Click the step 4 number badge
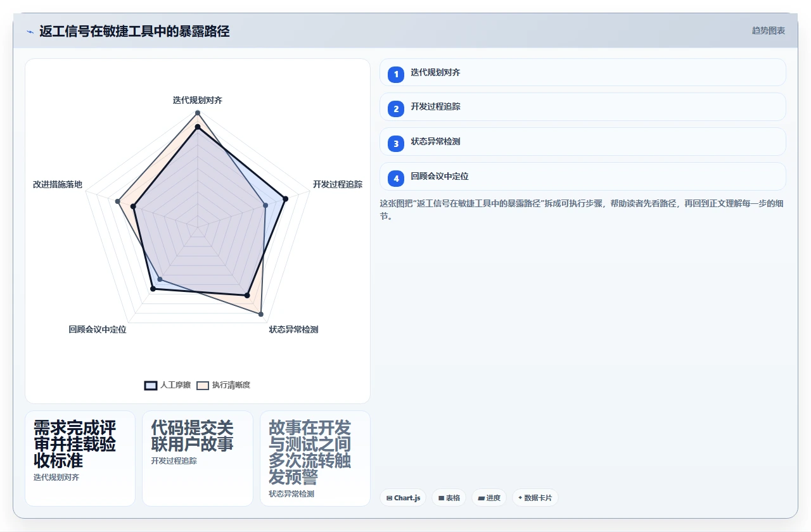This screenshot has height=532, width=811. (396, 178)
